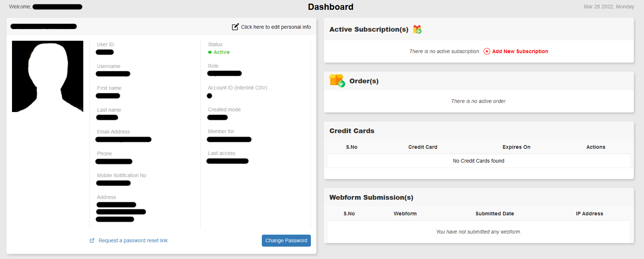Click the 'Mobile Notification No' label
Image resolution: width=644 pixels, height=259 pixels.
[121, 175]
